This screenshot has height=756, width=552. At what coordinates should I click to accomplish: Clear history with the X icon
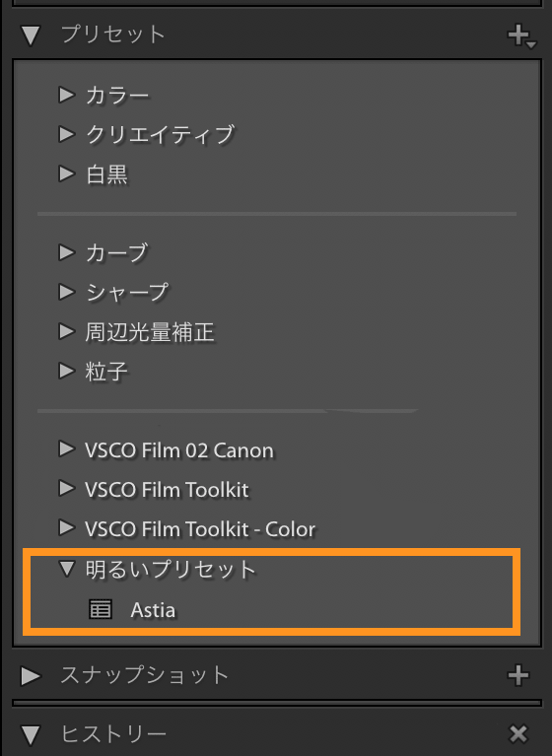(x=518, y=733)
